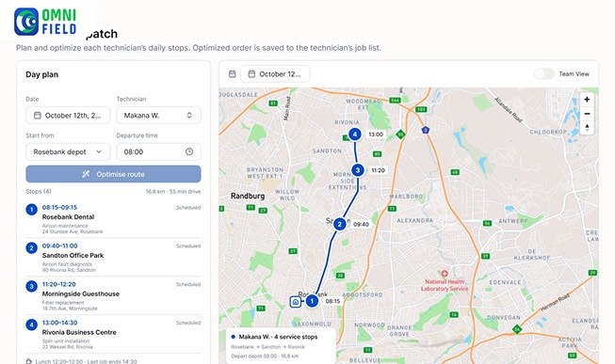This screenshot has width=615, height=364.
Task: Click the 16.8 km 55 min drive summary
Action: coord(173,192)
